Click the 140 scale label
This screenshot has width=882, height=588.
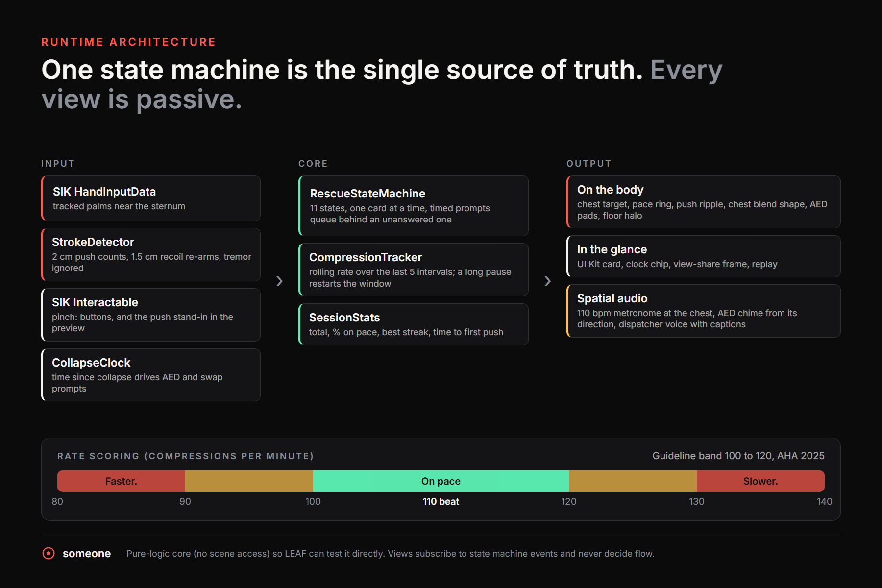(x=825, y=501)
